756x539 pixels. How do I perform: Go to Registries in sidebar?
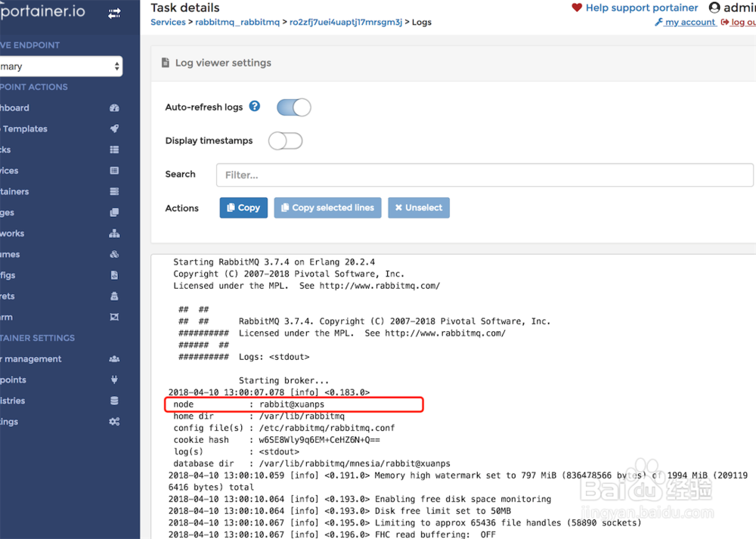[13, 401]
